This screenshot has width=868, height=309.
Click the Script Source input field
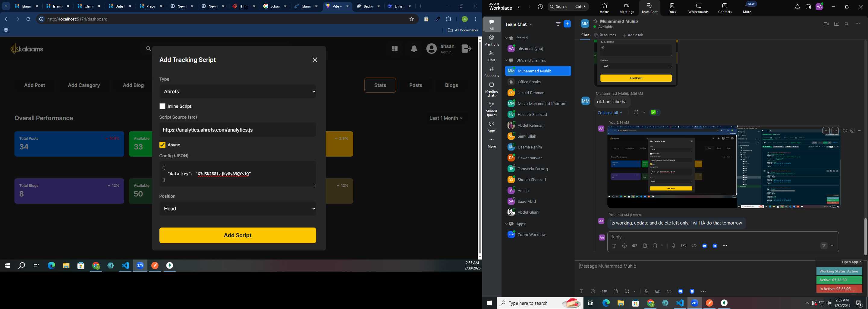[238, 130]
